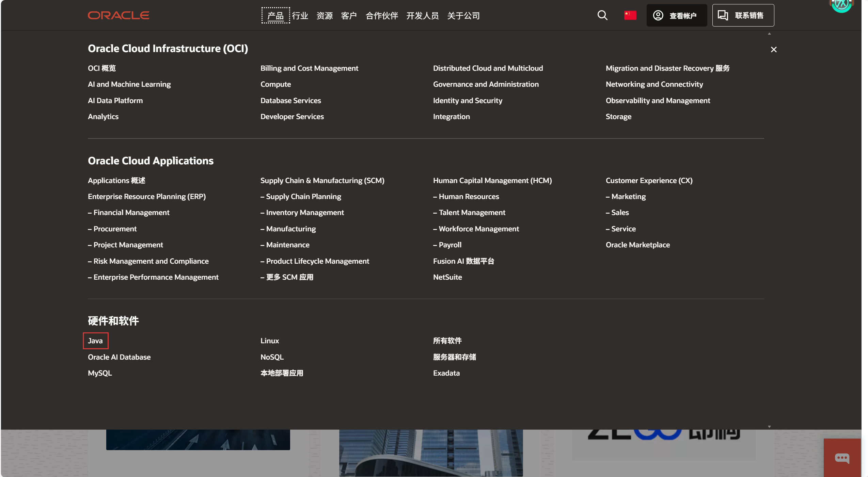Open the chat bubble widget

842,458
